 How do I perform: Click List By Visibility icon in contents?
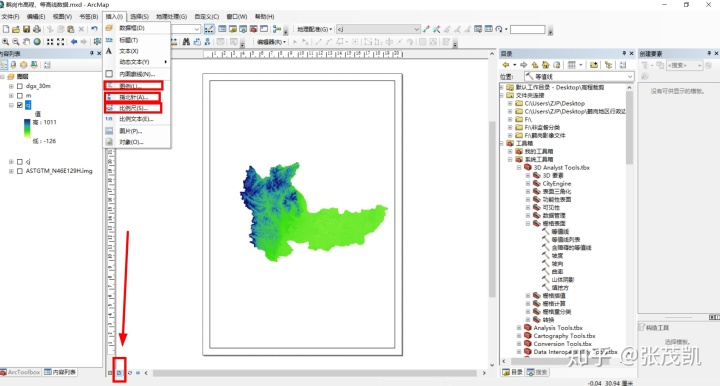pos(23,65)
